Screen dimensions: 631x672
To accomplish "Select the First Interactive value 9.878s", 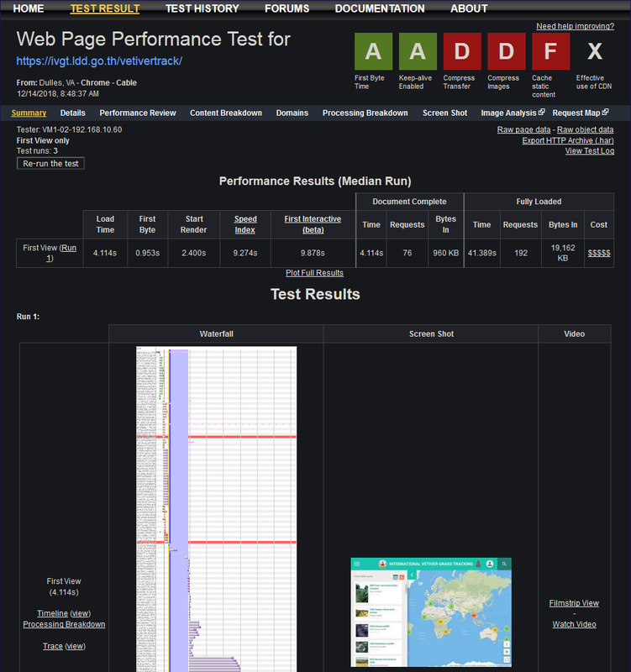I will coord(313,254).
